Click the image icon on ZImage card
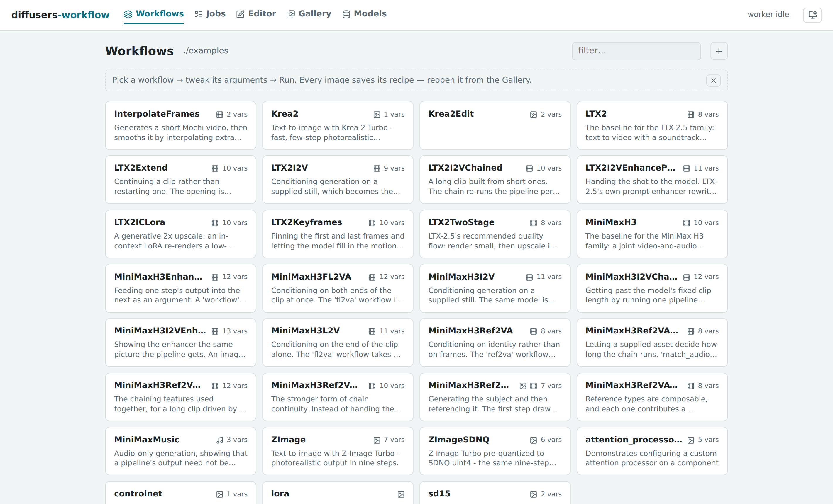 click(377, 440)
